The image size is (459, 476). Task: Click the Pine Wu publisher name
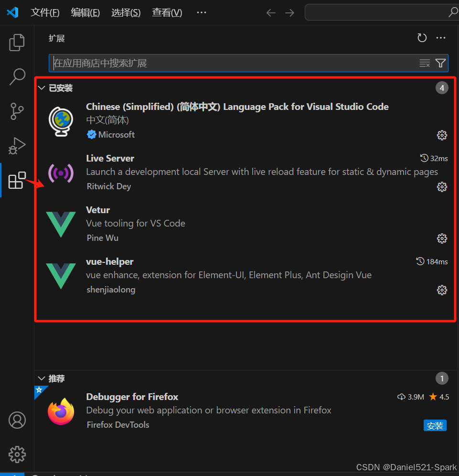pyautogui.click(x=103, y=238)
